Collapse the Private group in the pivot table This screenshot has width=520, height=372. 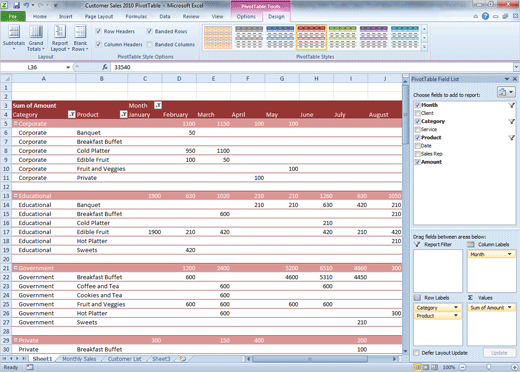coord(15,340)
